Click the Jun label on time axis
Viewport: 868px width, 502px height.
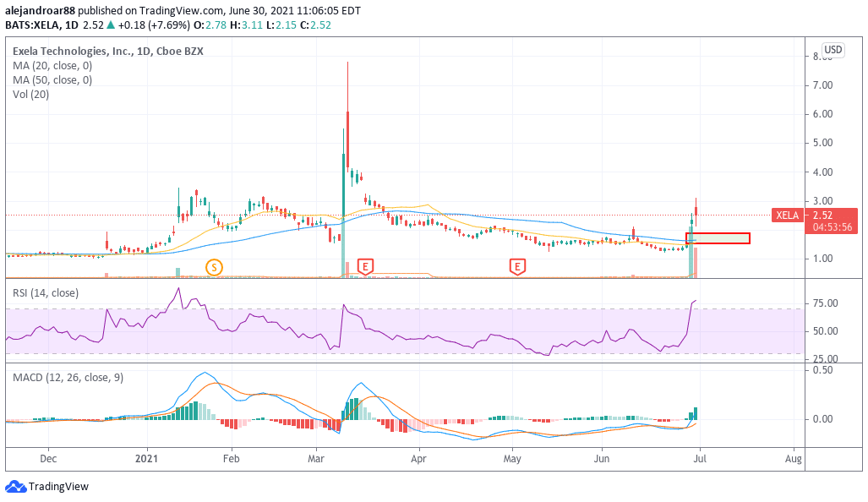601,459
